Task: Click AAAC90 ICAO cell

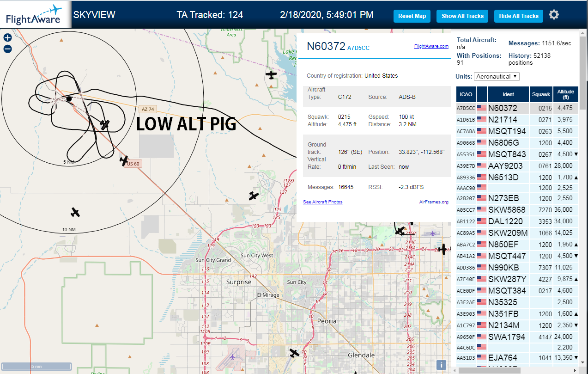Action: tap(466, 188)
